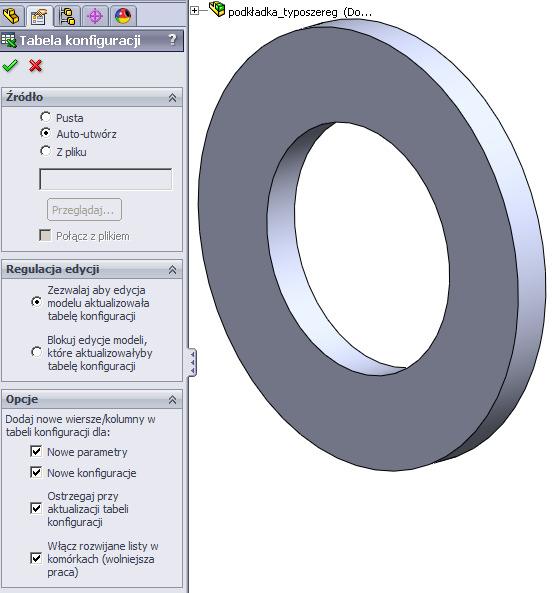Image resolution: width=552 pixels, height=593 pixels.
Task: Click the Przeglądaj... button
Action: coord(84,210)
